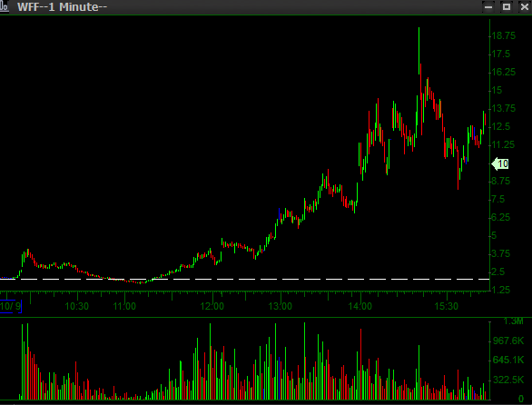Image resolution: width=532 pixels, height=405 pixels.
Task: Click the current price marker showing 10
Action: tap(500, 164)
